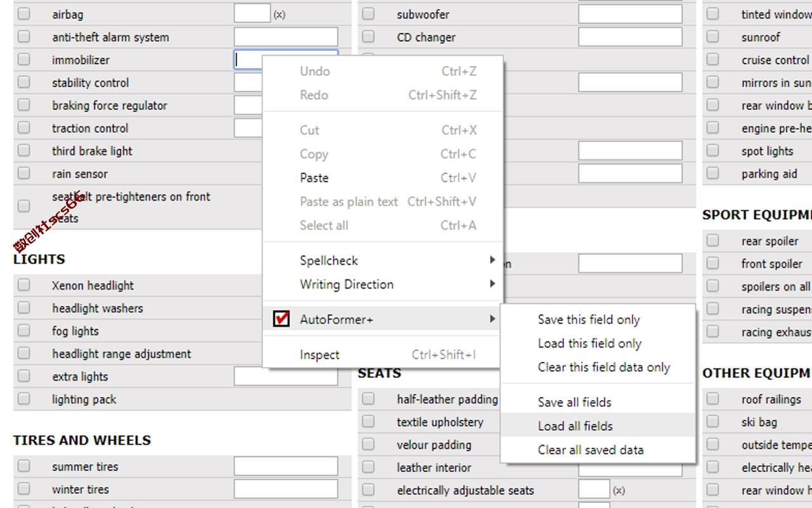Screen dimensions: 812x508
Task: Focus the anti-theft alarm system text field
Action: point(286,37)
